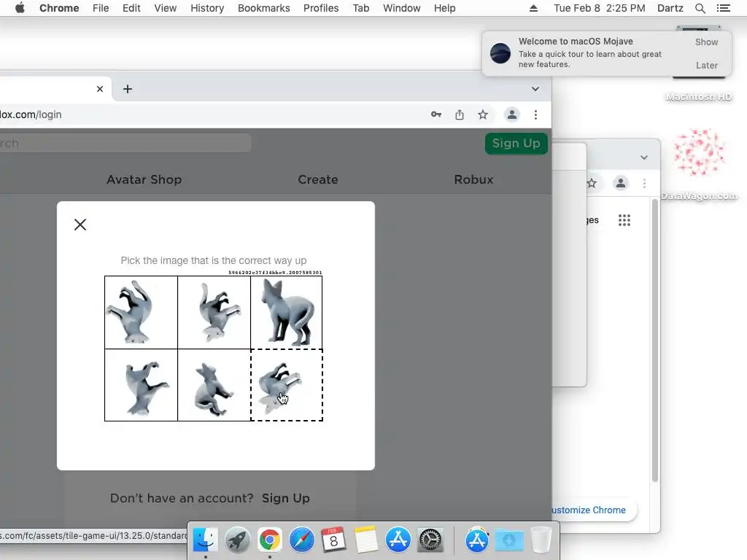Open the Edit menu
The height and width of the screenshot is (560, 747).
click(x=131, y=8)
